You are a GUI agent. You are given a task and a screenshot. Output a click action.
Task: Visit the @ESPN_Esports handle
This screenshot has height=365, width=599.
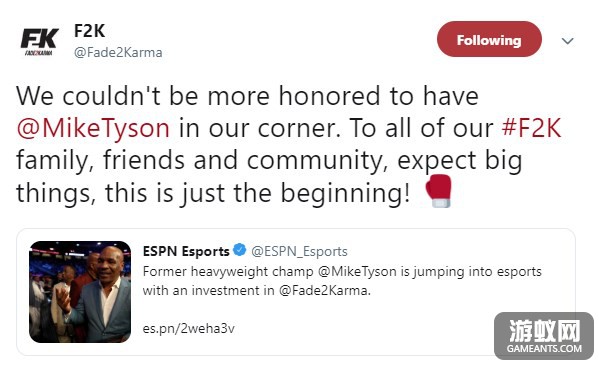point(299,251)
